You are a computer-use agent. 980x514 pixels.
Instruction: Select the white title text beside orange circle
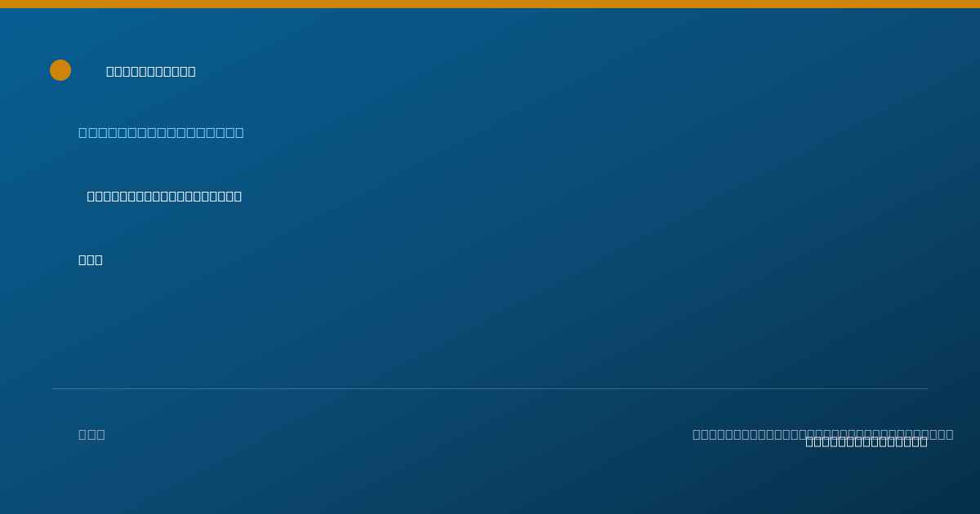point(151,71)
